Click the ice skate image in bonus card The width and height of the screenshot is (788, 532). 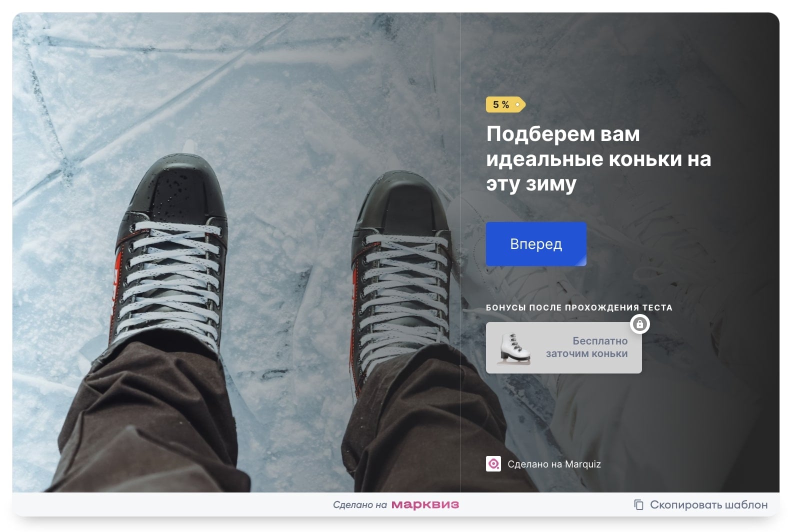(513, 348)
